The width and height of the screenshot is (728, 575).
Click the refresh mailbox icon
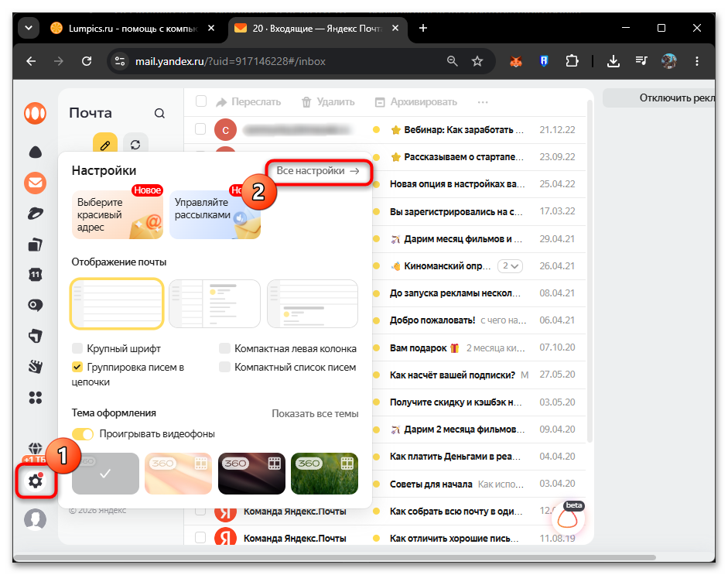(135, 145)
